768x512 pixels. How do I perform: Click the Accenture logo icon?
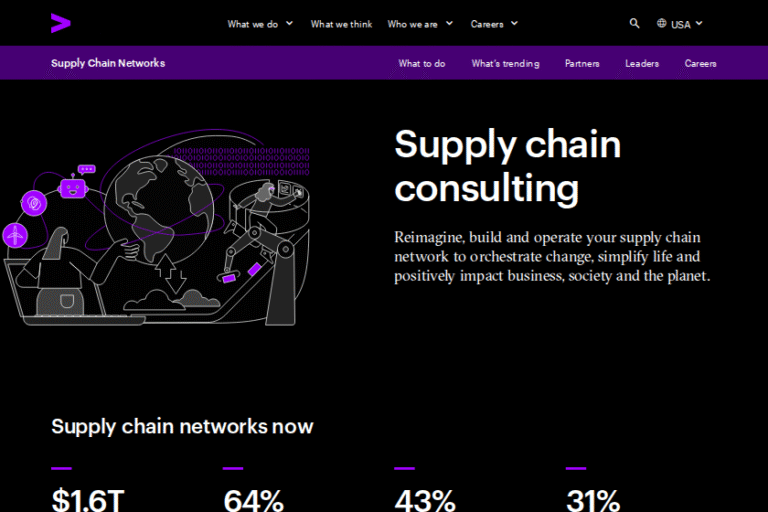pos(60,22)
